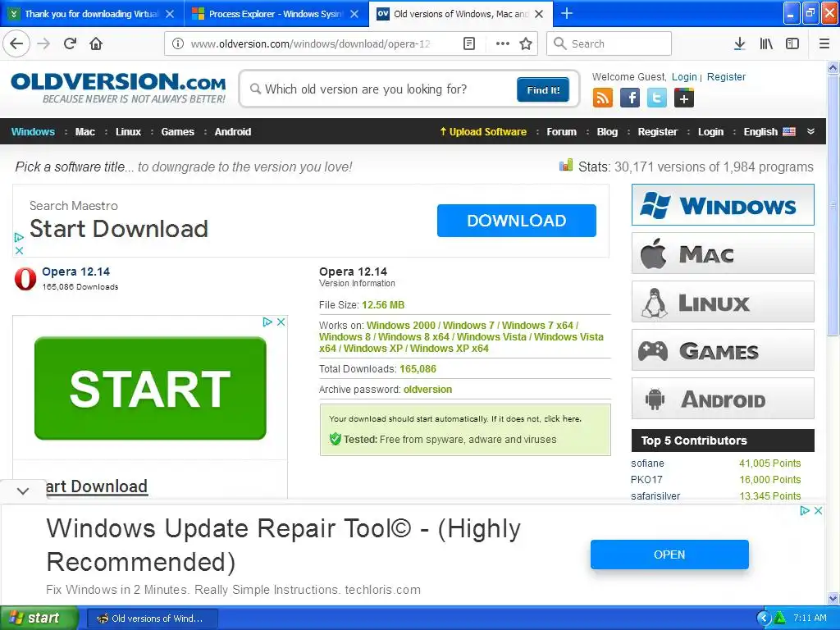Viewport: 840px width, 630px height.
Task: Switch to the Process Explorer tab
Action: tap(276, 14)
